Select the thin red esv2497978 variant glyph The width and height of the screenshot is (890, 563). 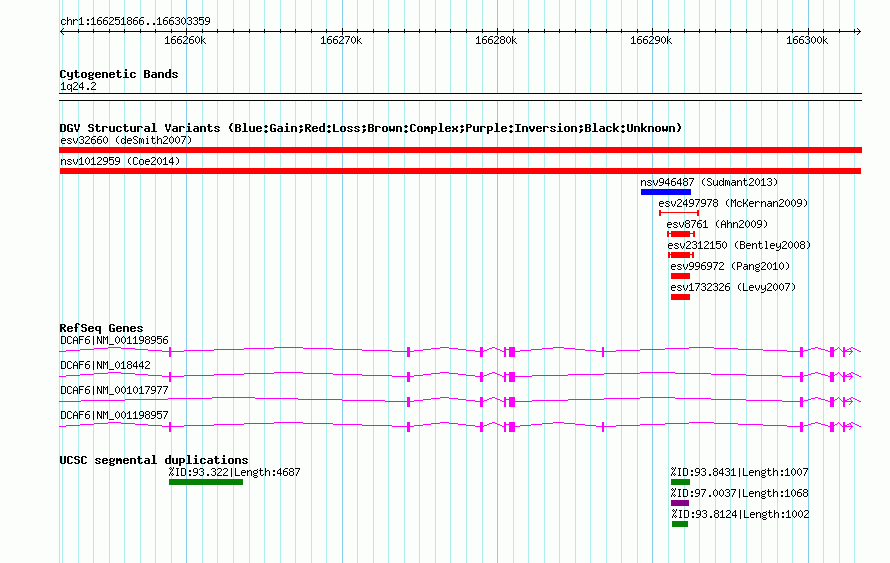coord(679,213)
